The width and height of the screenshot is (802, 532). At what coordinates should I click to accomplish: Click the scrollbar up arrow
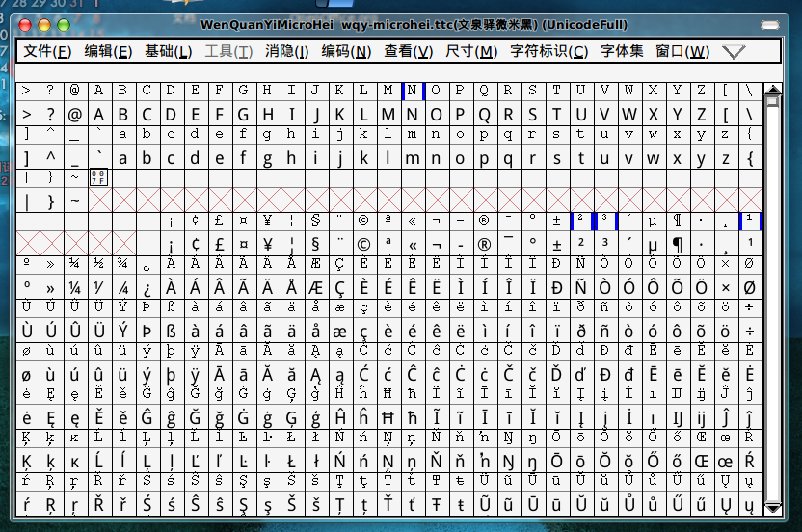pyautogui.click(x=772, y=89)
